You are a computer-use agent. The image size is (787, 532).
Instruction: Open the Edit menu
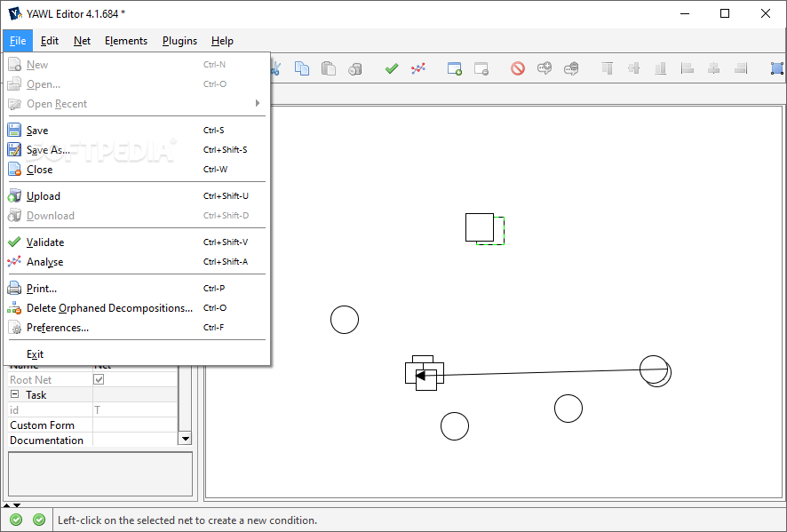pyautogui.click(x=49, y=41)
